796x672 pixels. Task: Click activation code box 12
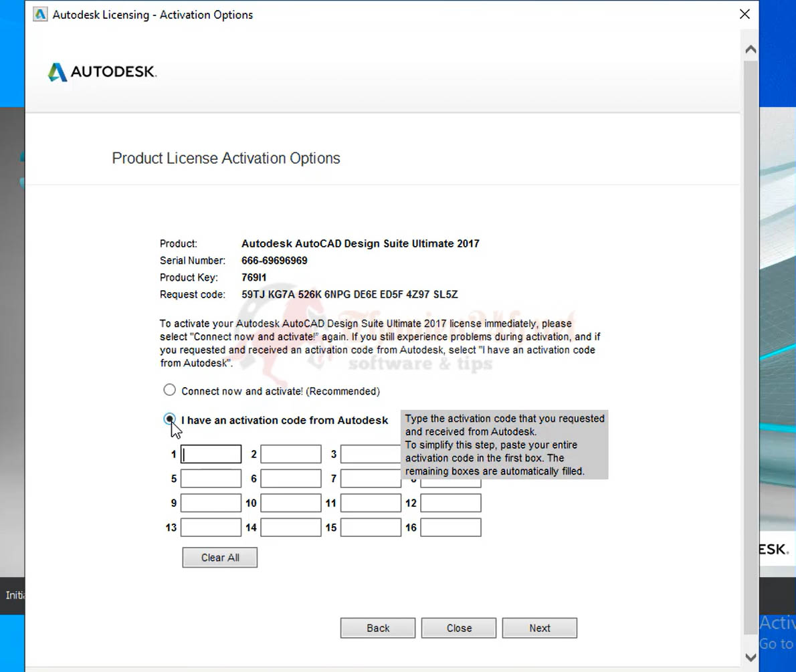(450, 503)
